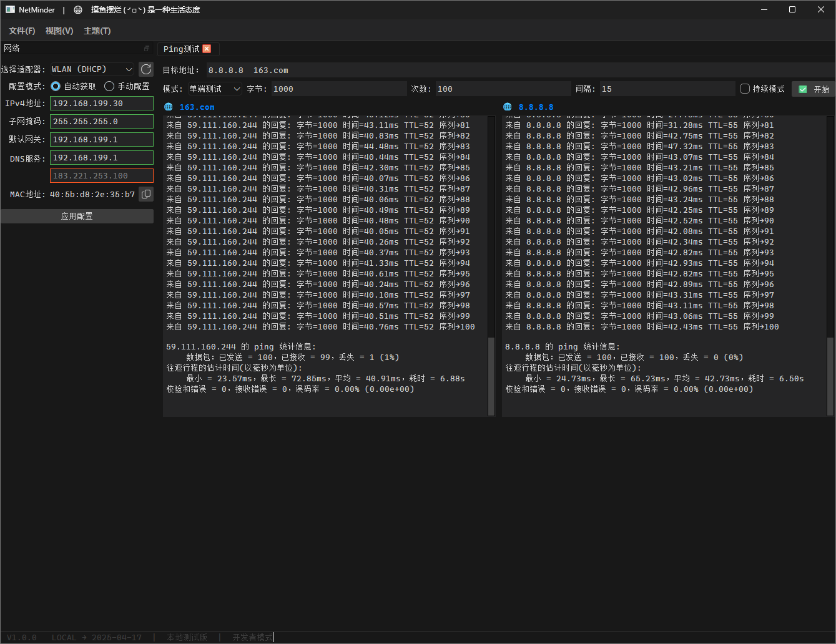
Task: Click the 163.com reply line 序列→100
Action: 320,327
